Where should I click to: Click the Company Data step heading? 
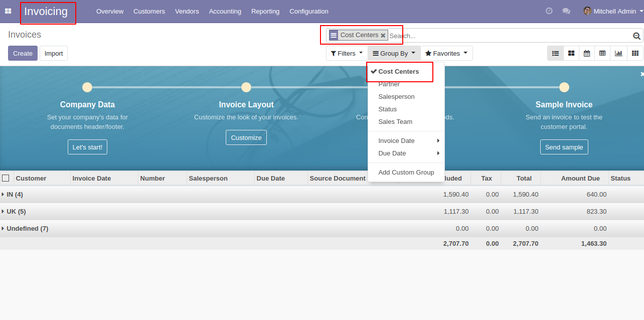click(87, 105)
